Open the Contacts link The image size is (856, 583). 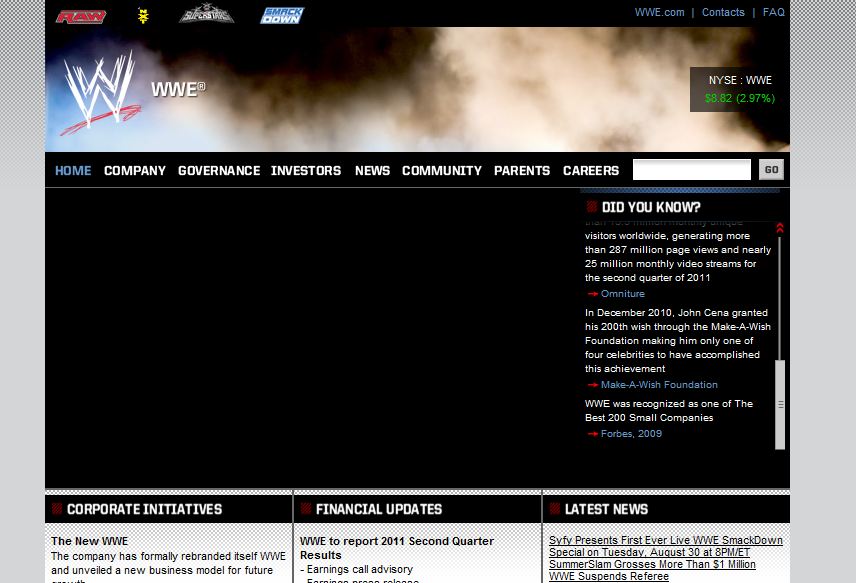(x=723, y=13)
